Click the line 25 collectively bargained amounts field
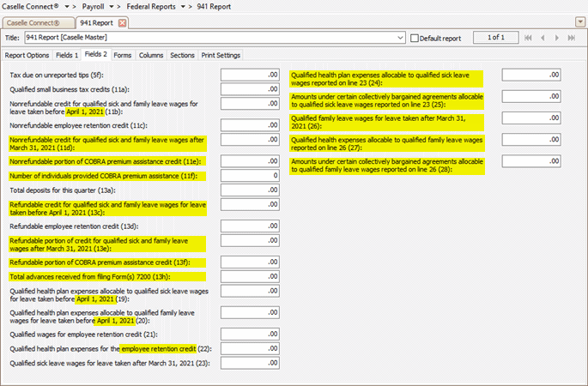 [531, 96]
